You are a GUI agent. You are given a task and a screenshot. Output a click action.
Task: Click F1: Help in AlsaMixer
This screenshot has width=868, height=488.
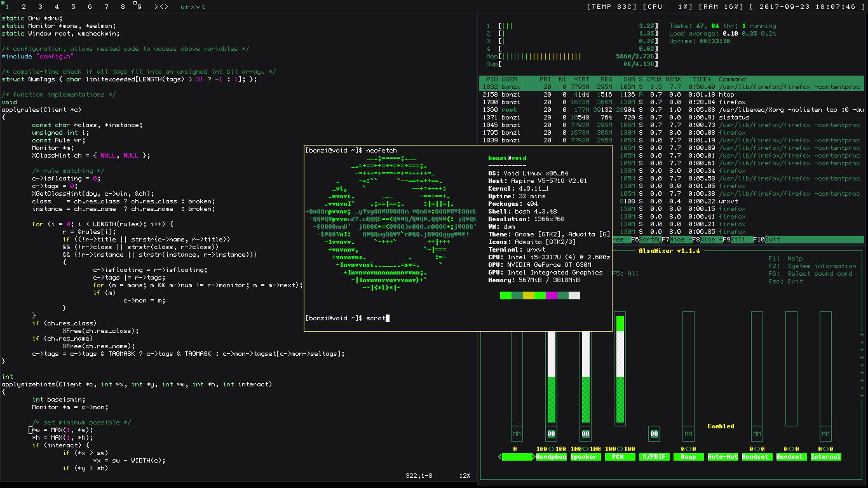785,259
